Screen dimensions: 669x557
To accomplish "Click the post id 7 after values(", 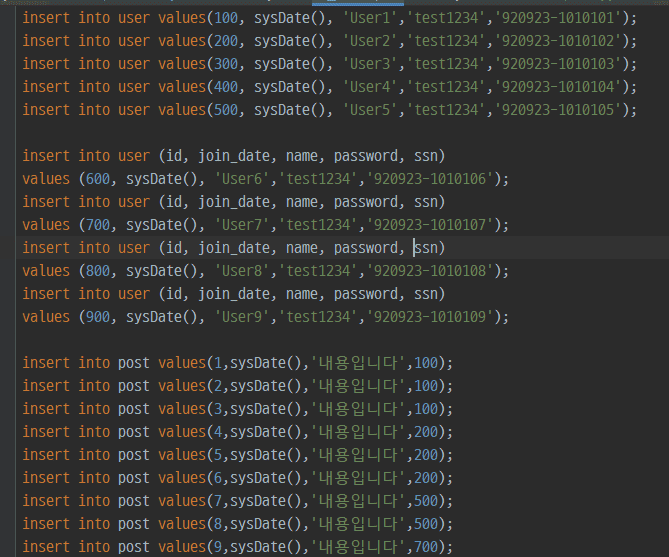I will click(x=218, y=502).
